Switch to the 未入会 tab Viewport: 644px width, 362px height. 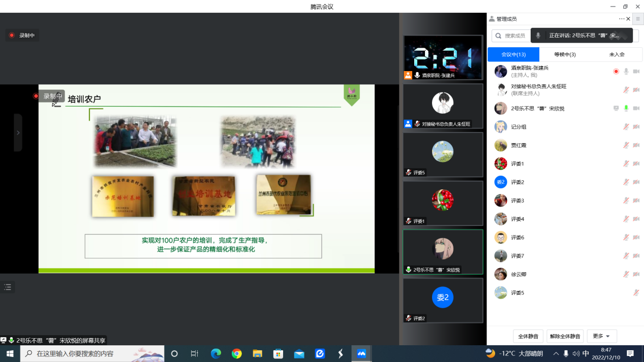pyautogui.click(x=616, y=54)
